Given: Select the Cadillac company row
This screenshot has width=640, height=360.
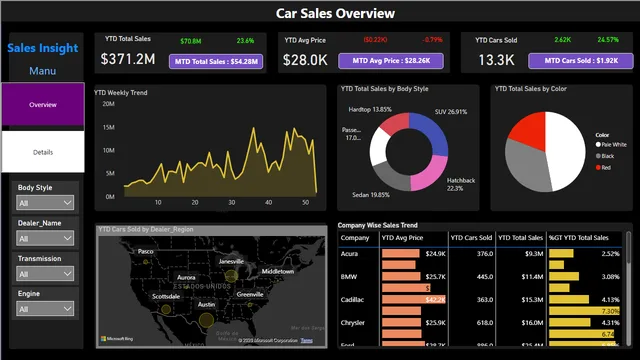Looking at the screenshot, I should 480,299.
